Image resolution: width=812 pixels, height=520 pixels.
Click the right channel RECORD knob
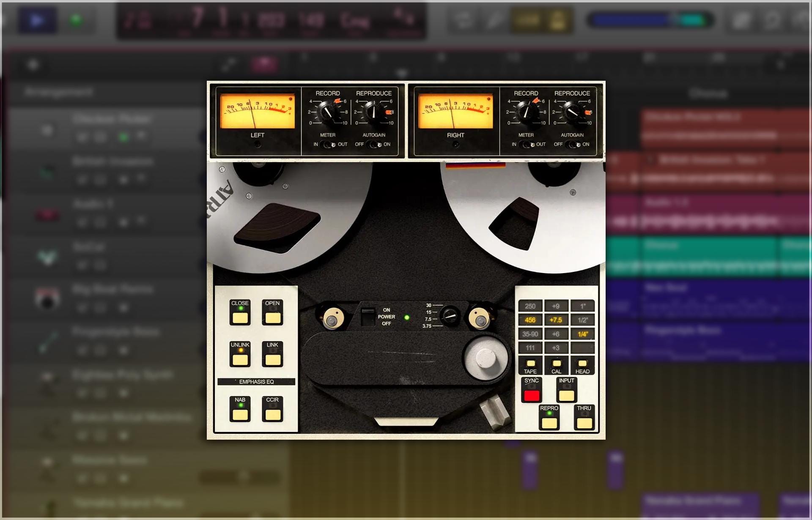tap(526, 112)
